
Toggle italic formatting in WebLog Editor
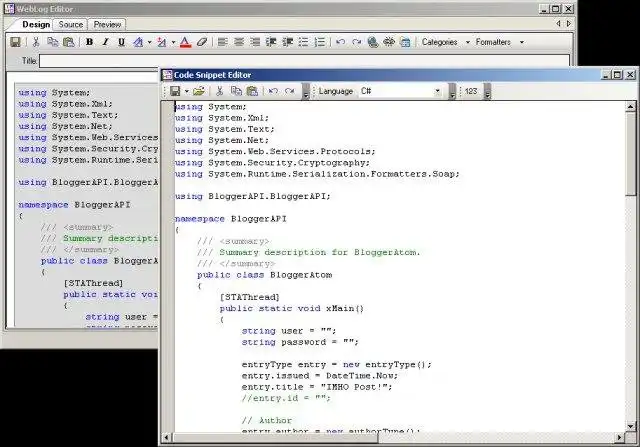click(x=105, y=42)
